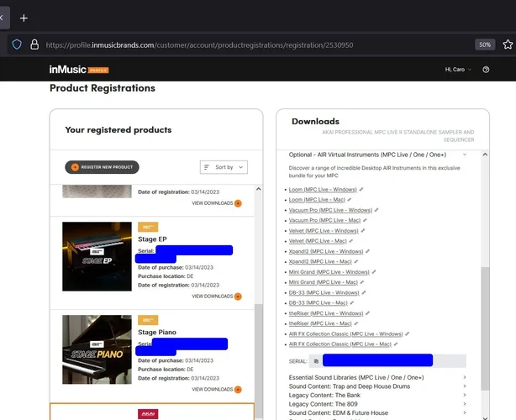The width and height of the screenshot is (516, 420).
Task: Expand Sound Content: EDM & Future House
Action: coord(377,413)
